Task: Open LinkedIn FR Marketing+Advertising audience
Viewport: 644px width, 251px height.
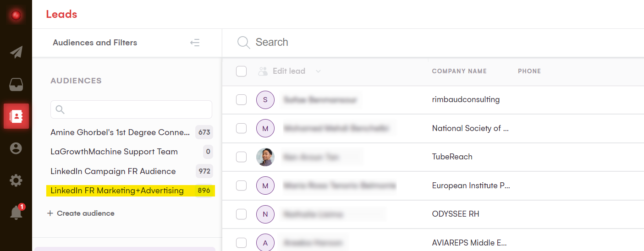Action: coord(117,191)
